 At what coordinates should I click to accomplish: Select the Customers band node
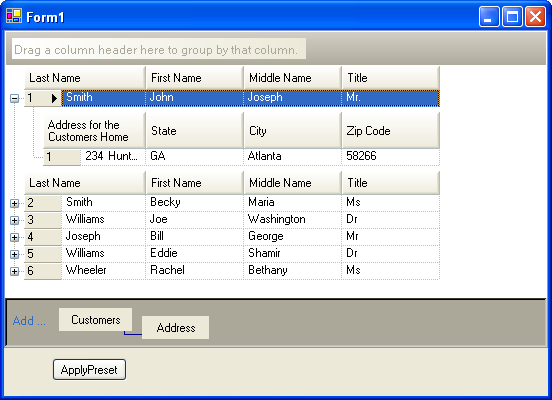point(95,320)
